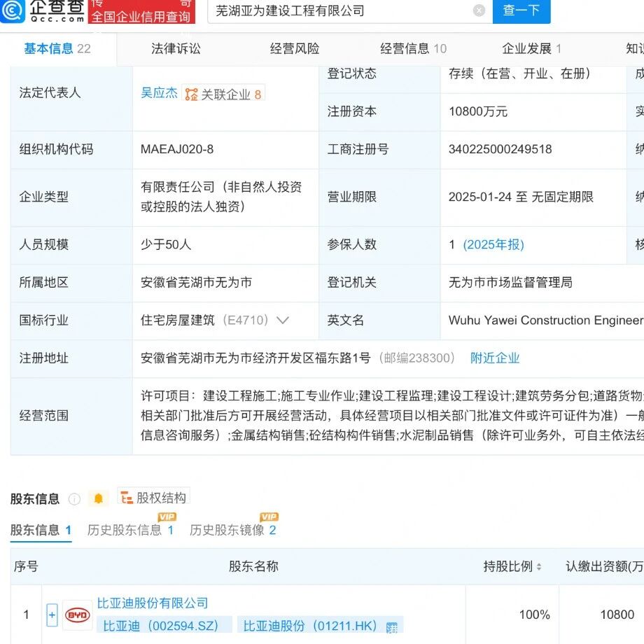
Task: Click the region value 安徽省芜湖市无为市
Action: 196,283
